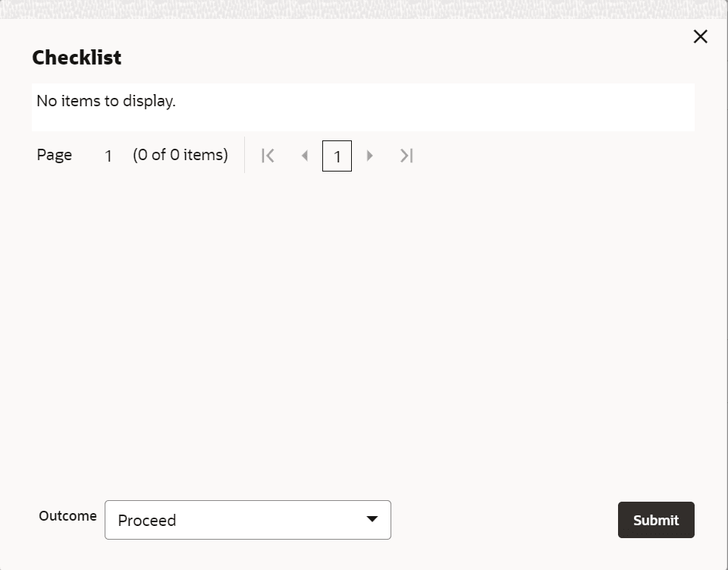Go to the next page

(x=369, y=156)
